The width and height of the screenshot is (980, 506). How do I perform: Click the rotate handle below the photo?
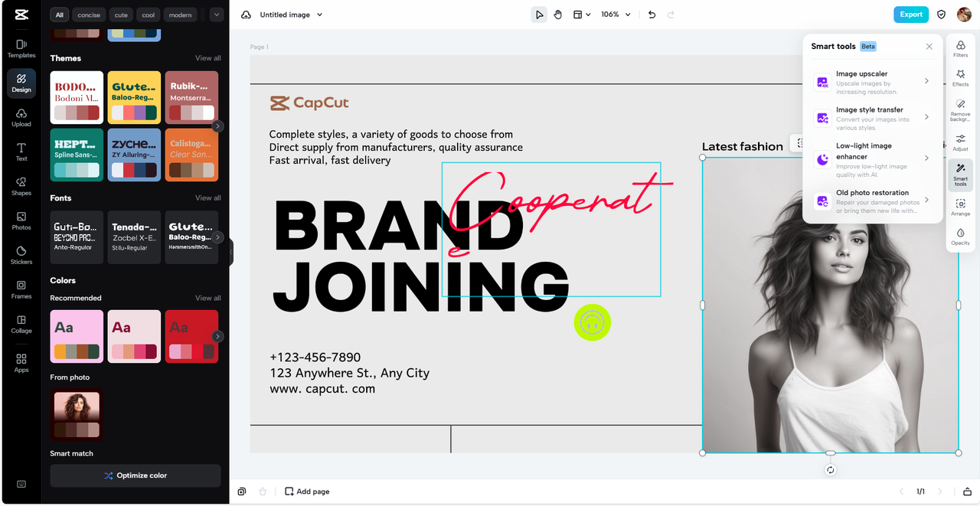click(831, 470)
